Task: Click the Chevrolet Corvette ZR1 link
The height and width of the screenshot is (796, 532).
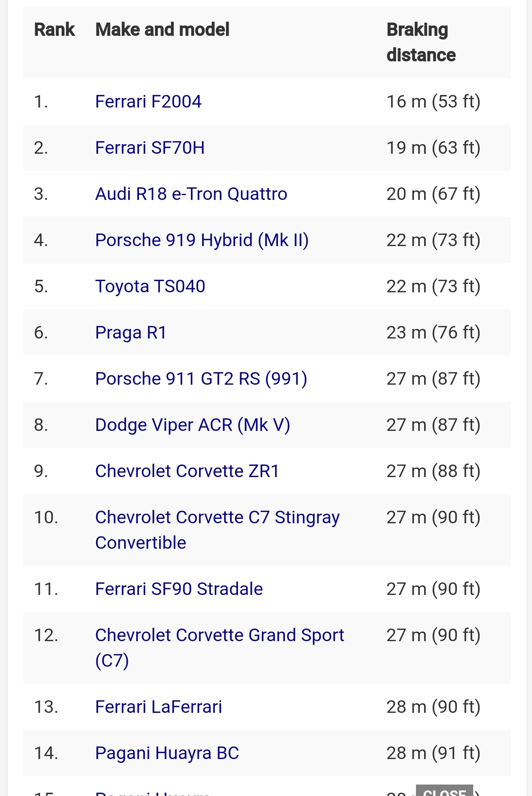Action: 187,471
